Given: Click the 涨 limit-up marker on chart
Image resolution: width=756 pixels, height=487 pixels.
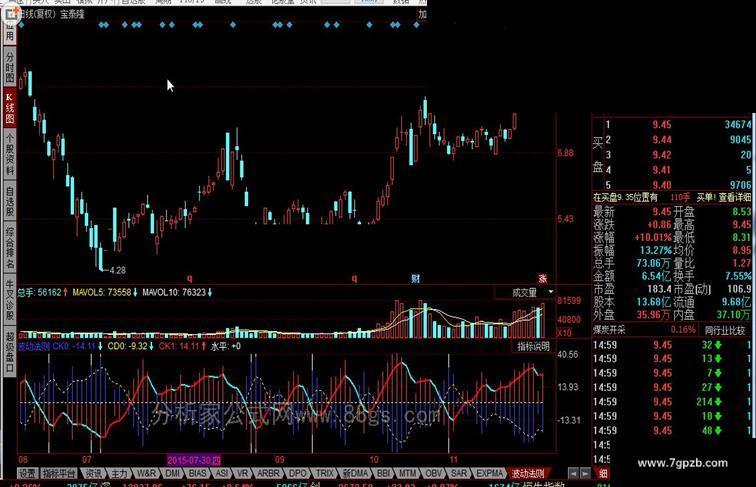Looking at the screenshot, I should tap(542, 278).
